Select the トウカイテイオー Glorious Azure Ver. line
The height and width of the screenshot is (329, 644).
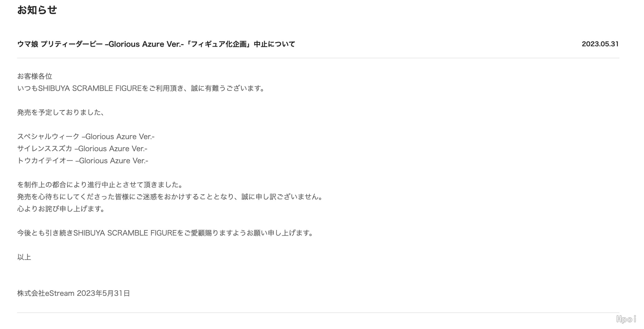pyautogui.click(x=82, y=161)
